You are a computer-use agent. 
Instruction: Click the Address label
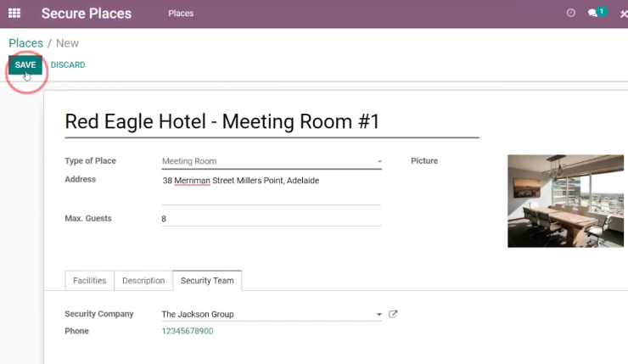[x=80, y=179]
